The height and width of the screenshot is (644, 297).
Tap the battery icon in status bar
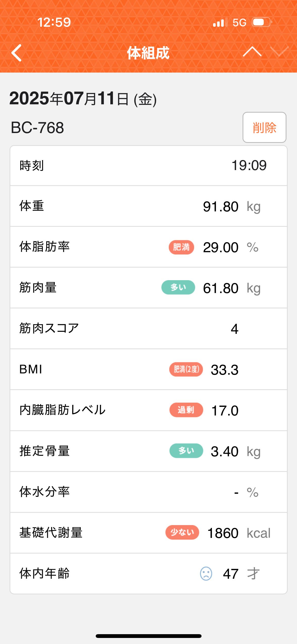pos(261,22)
